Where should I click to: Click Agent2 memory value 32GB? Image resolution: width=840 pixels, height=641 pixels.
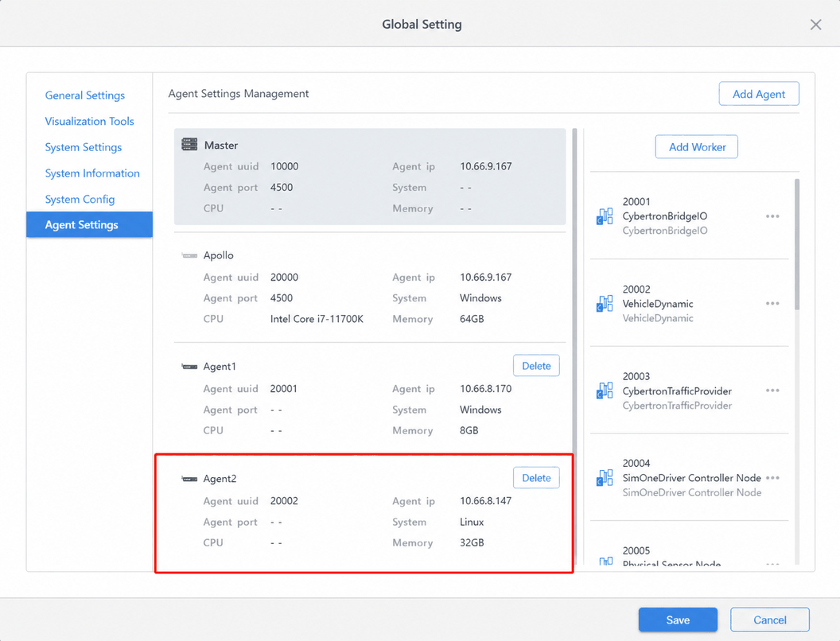[472, 543]
